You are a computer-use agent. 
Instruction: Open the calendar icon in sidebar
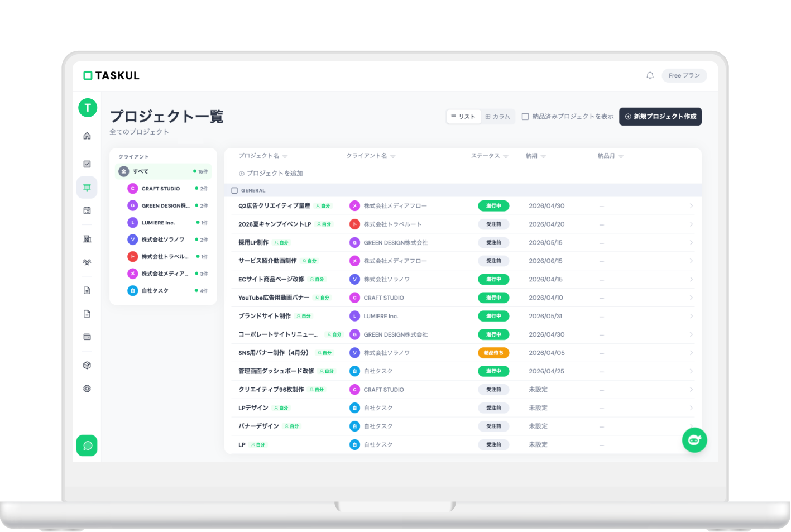(87, 210)
